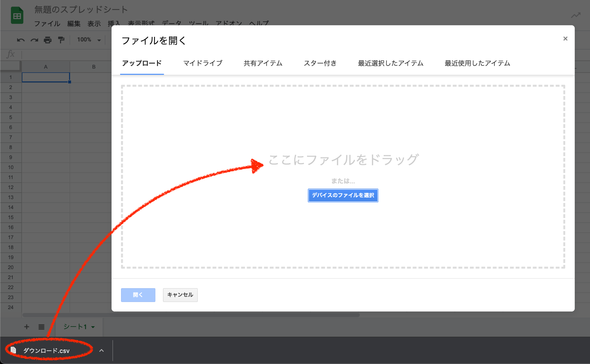The width and height of the screenshot is (590, 364).
Task: Click the undo arrow icon
Action: (x=21, y=40)
